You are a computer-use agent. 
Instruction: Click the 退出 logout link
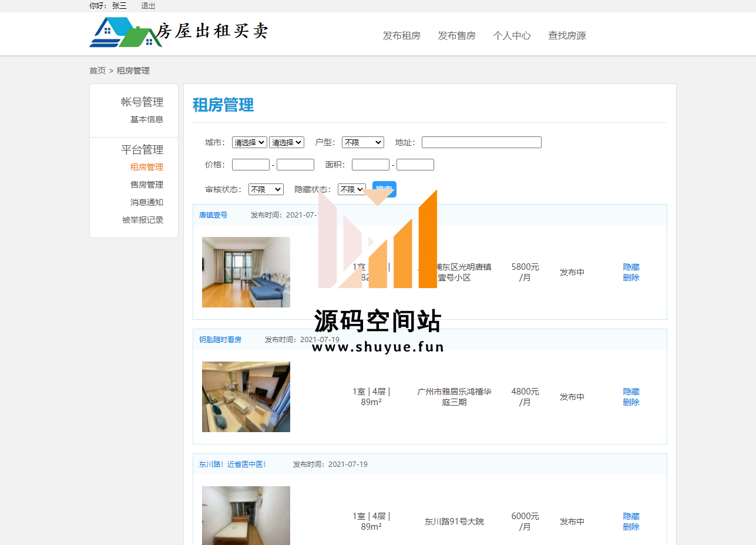pyautogui.click(x=148, y=6)
